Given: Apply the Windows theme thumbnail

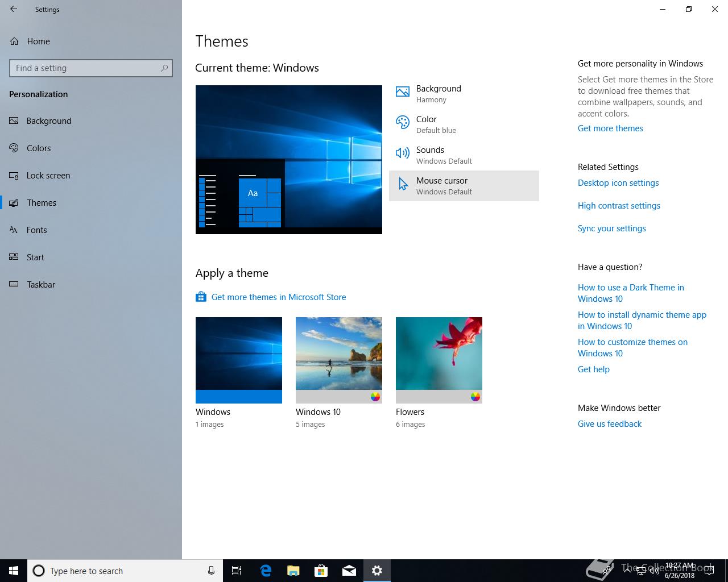Looking at the screenshot, I should (x=239, y=360).
